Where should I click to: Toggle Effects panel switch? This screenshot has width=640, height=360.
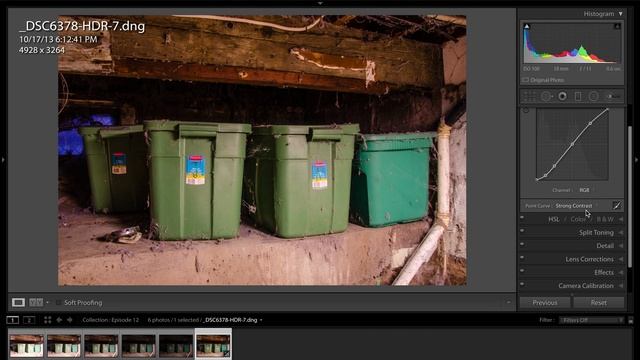point(522,271)
